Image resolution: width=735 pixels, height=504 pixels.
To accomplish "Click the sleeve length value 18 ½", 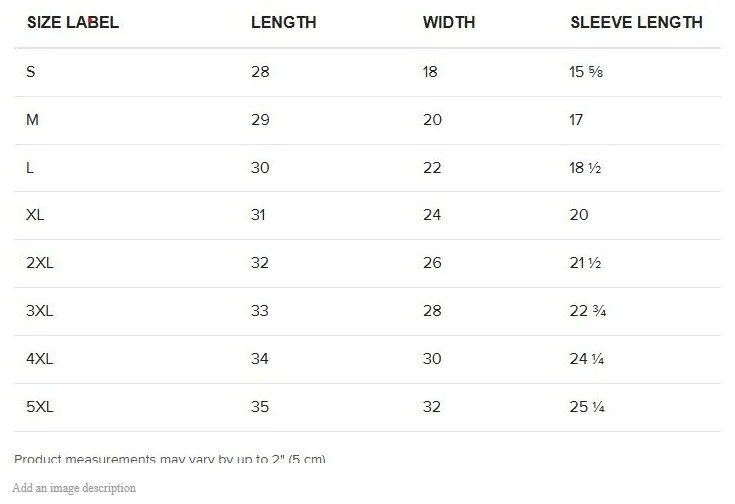I will pos(585,168).
